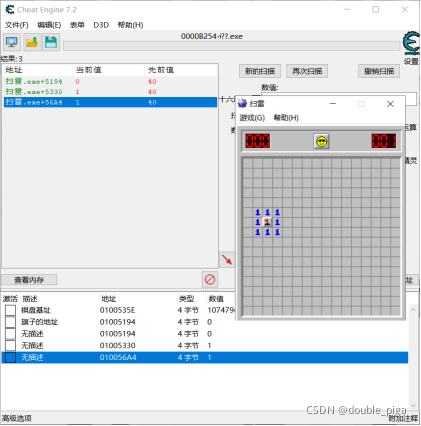Click the sunglasses smiley face in Minesweeper
421x426 pixels.
pyautogui.click(x=321, y=141)
